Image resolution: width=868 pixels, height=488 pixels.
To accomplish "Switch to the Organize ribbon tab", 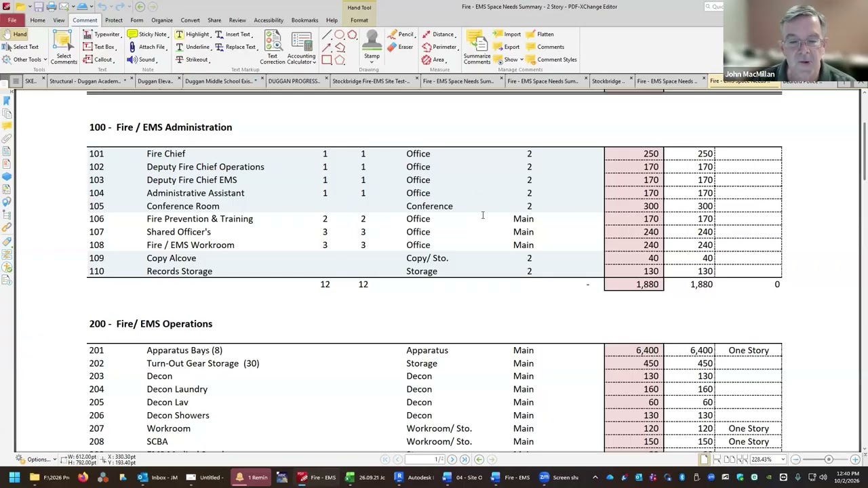I will pos(162,20).
